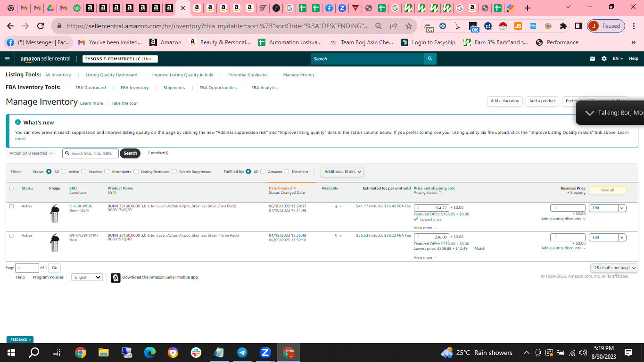Select the Inactive status filter
The image size is (644, 362).
pyautogui.click(x=84, y=172)
